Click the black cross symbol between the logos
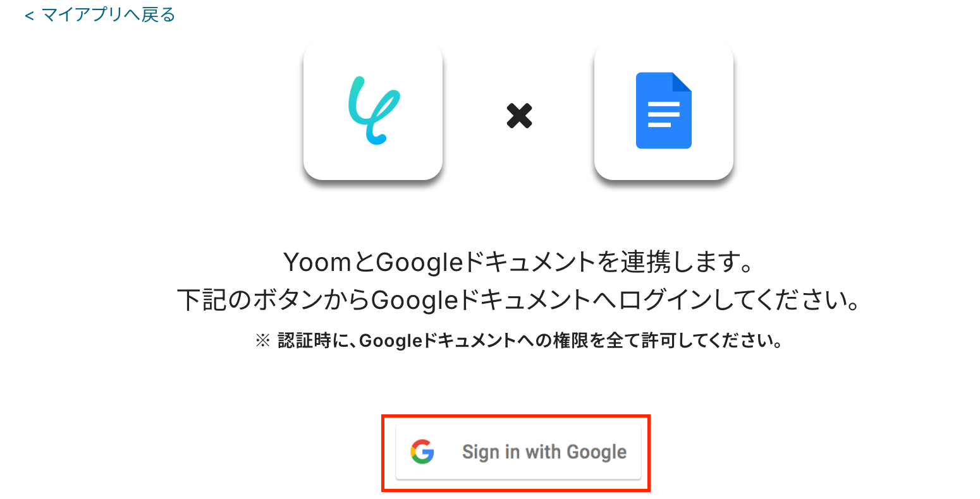 [x=519, y=116]
